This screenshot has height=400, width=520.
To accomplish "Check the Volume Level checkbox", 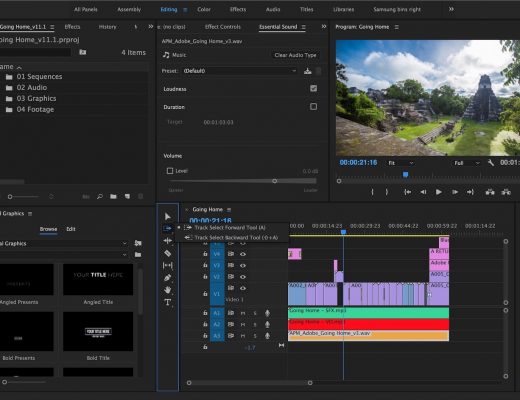I will [170, 171].
